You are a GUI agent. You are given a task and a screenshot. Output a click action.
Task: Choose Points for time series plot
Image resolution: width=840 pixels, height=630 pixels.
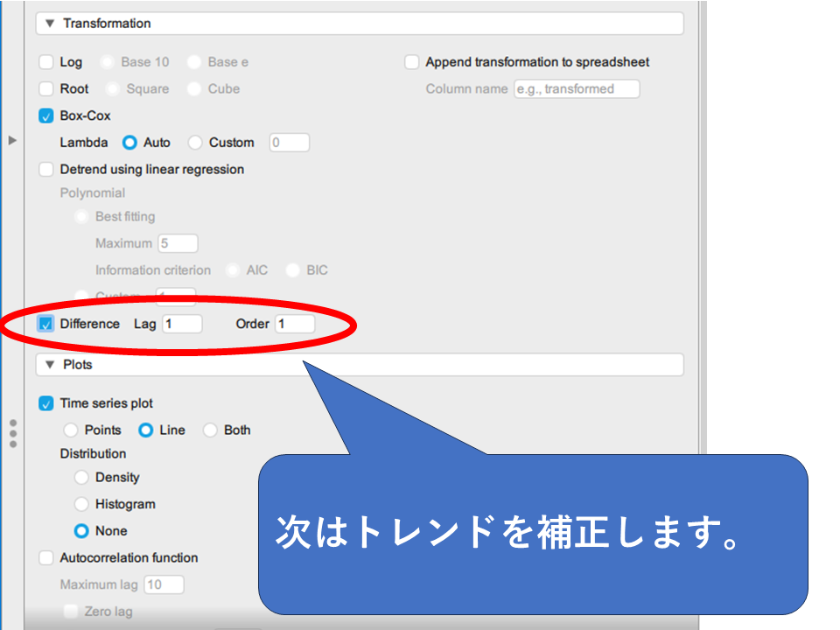coord(71,430)
